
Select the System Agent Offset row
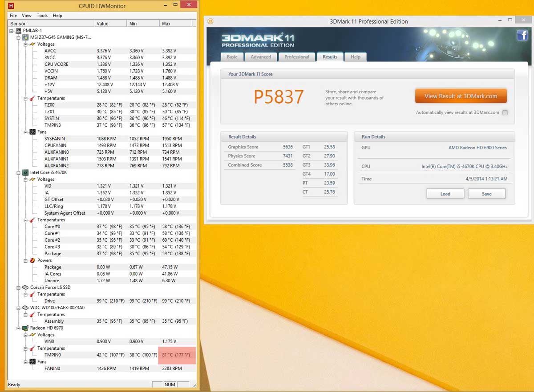tap(102, 213)
